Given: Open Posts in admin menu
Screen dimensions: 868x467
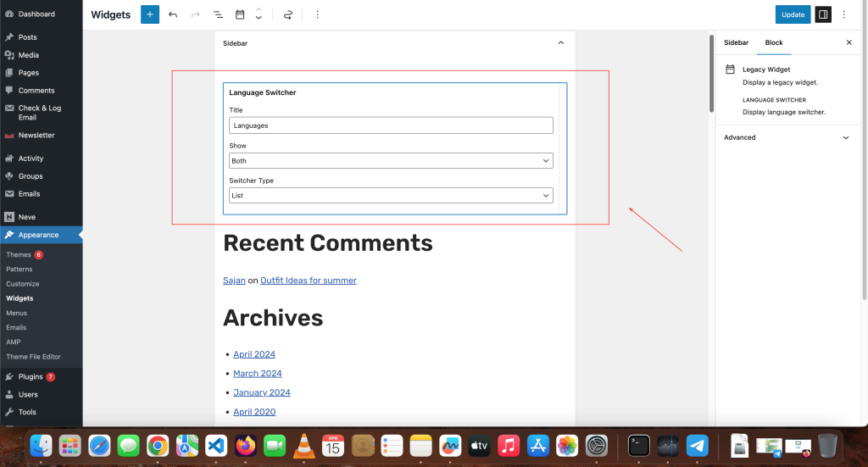Looking at the screenshot, I should [28, 37].
